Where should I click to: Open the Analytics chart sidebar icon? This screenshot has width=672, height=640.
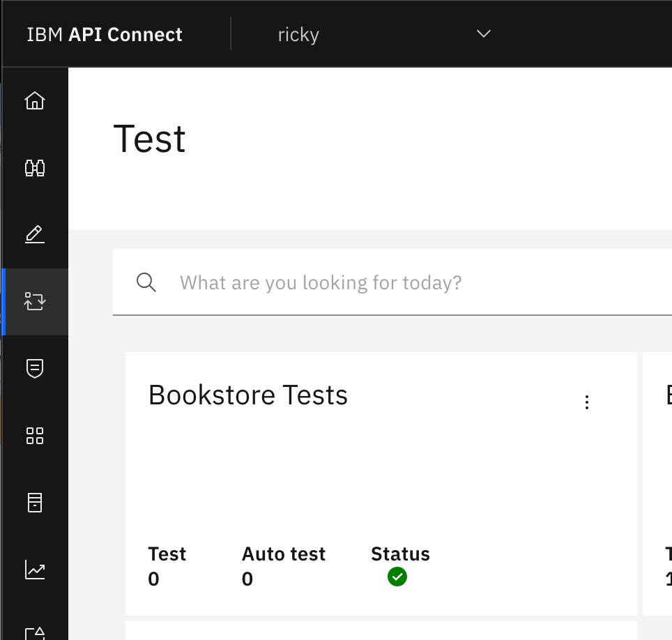35,570
